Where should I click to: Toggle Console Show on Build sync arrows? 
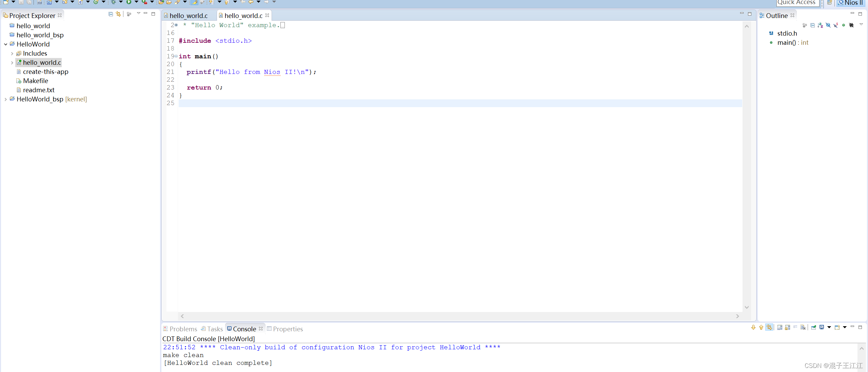(769, 327)
